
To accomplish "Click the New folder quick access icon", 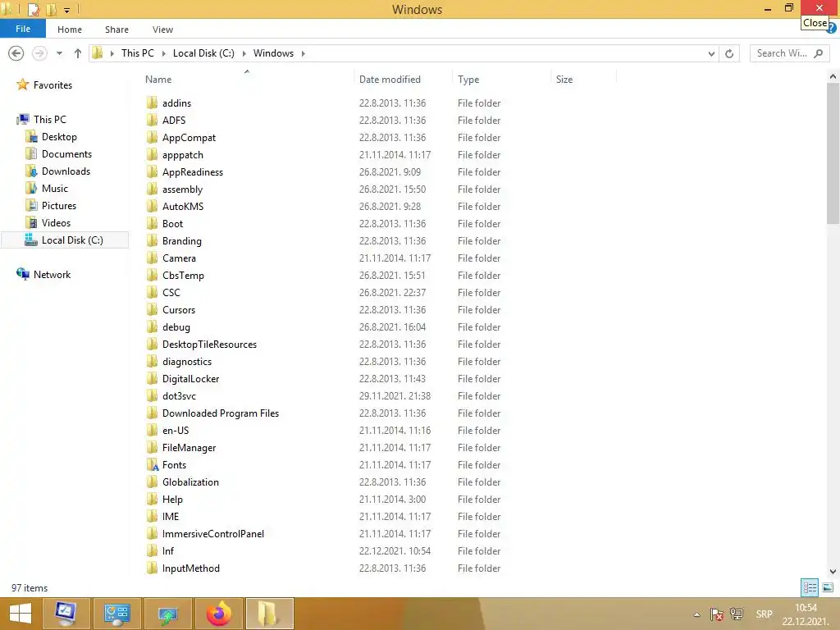I will [52, 9].
